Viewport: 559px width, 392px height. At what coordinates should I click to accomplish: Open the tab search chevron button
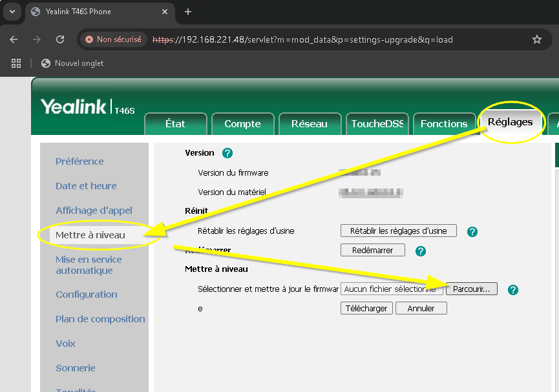coord(12,12)
